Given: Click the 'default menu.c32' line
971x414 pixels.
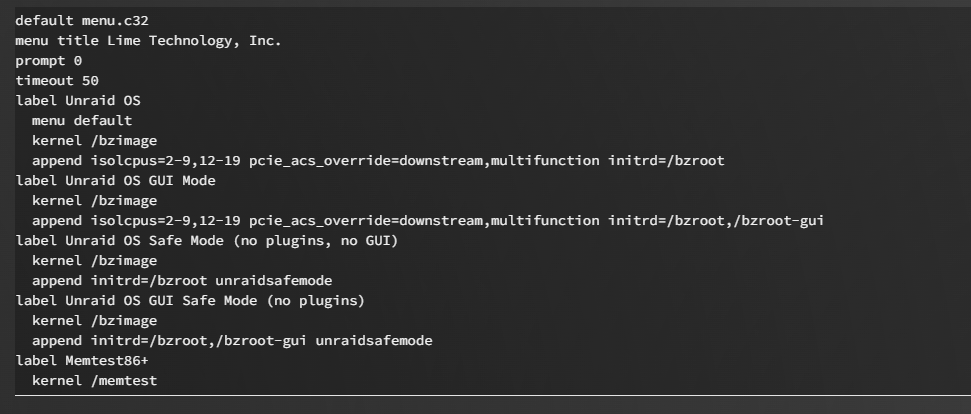Looking at the screenshot, I should (x=82, y=21).
